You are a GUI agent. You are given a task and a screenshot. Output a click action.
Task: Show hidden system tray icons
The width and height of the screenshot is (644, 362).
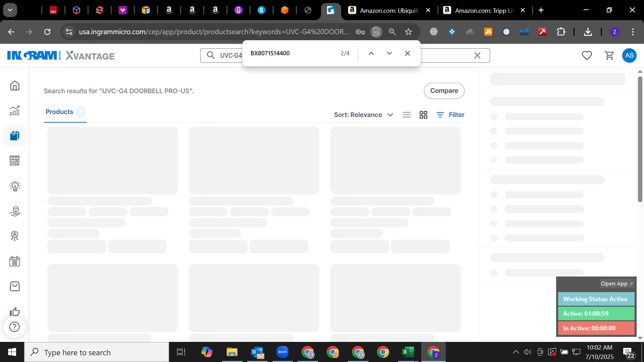(516, 352)
